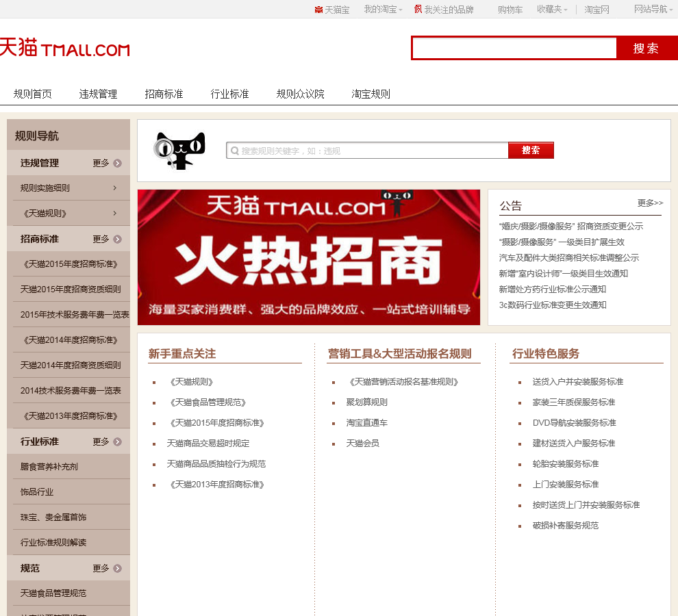This screenshot has height=616, width=678.
Task: Open 天猫商品交易超时规定 link
Action: [x=208, y=444]
